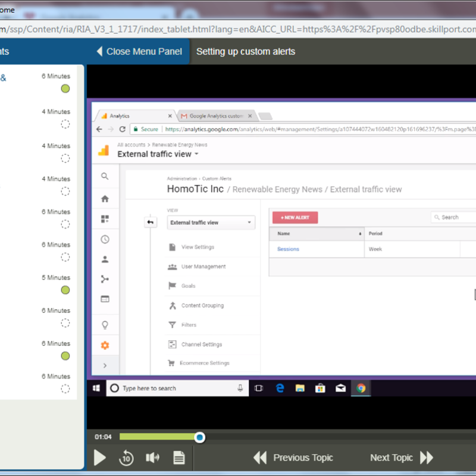This screenshot has height=476, width=476.
Task: Open File Explorer from the taskbar
Action: point(300,389)
